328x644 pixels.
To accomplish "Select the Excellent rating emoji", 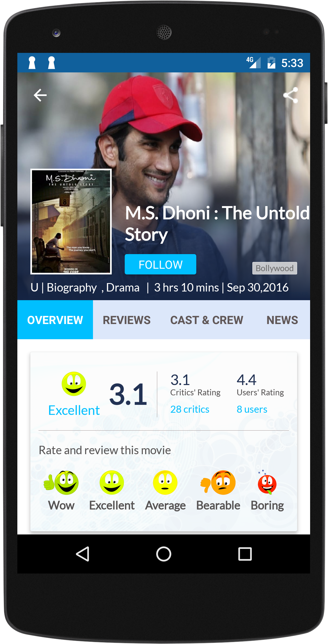I will pos(112,483).
